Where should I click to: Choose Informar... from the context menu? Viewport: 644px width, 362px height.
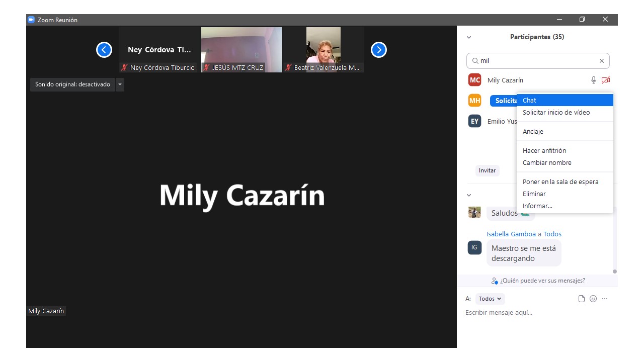[x=565, y=206]
